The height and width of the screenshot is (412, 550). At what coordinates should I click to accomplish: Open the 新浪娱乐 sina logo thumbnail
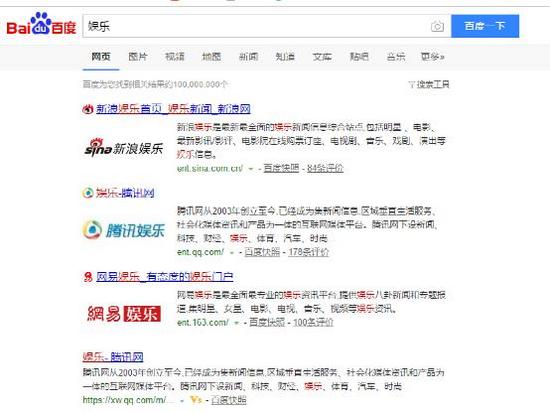click(124, 148)
